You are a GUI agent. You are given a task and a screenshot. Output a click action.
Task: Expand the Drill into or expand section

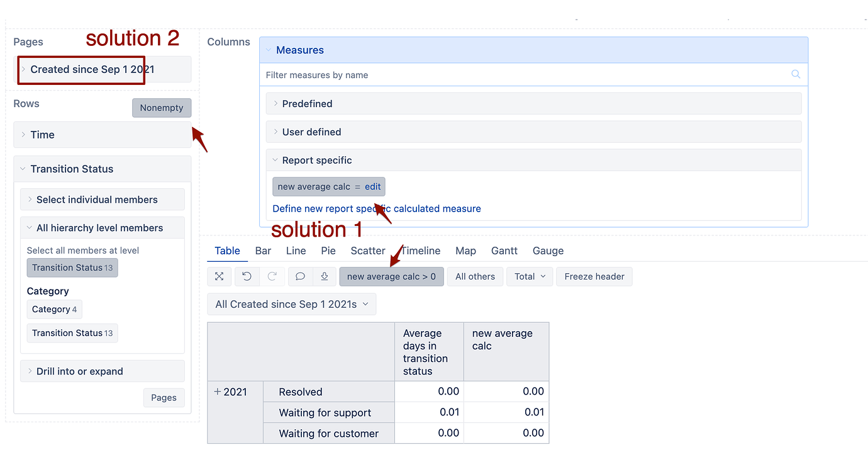(79, 371)
